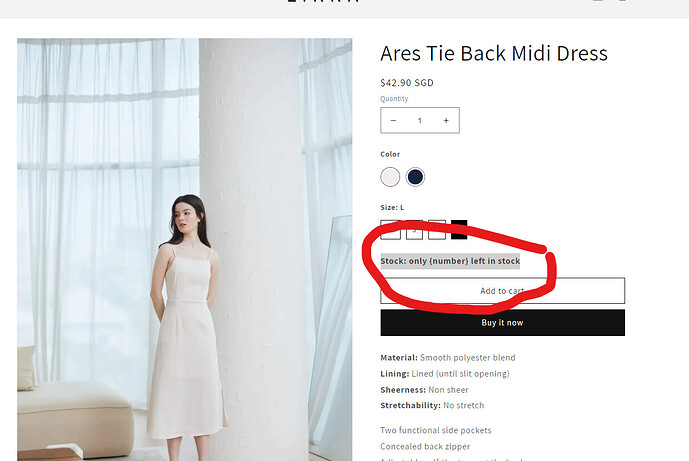This screenshot has width=689, height=461.
Task: Click the Stretchability No stretch line
Action: click(x=432, y=405)
